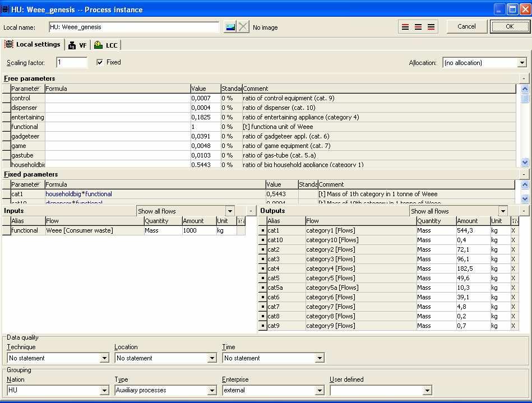
Task: Open the Outputs Show all flows dropdown
Action: (x=503, y=211)
